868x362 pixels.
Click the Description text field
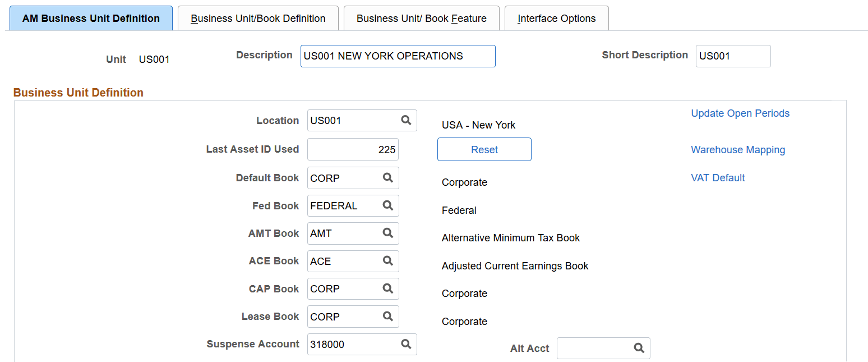[x=398, y=56]
